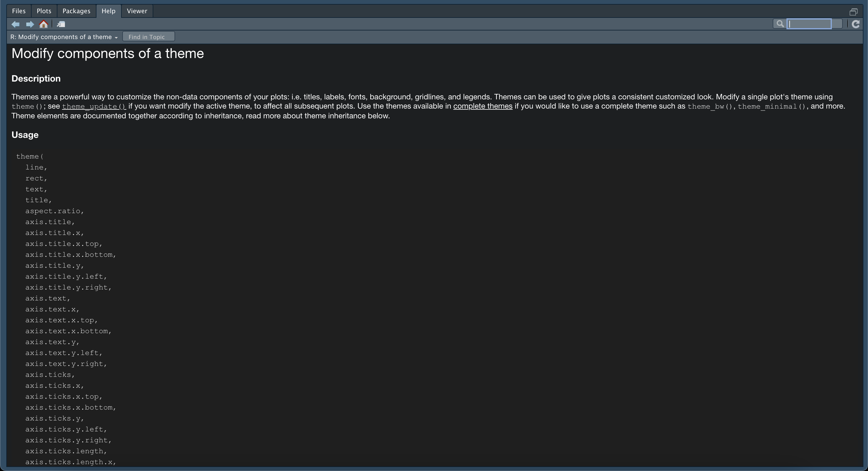Click the axis.text, argument
The height and width of the screenshot is (471, 868).
[48, 298]
